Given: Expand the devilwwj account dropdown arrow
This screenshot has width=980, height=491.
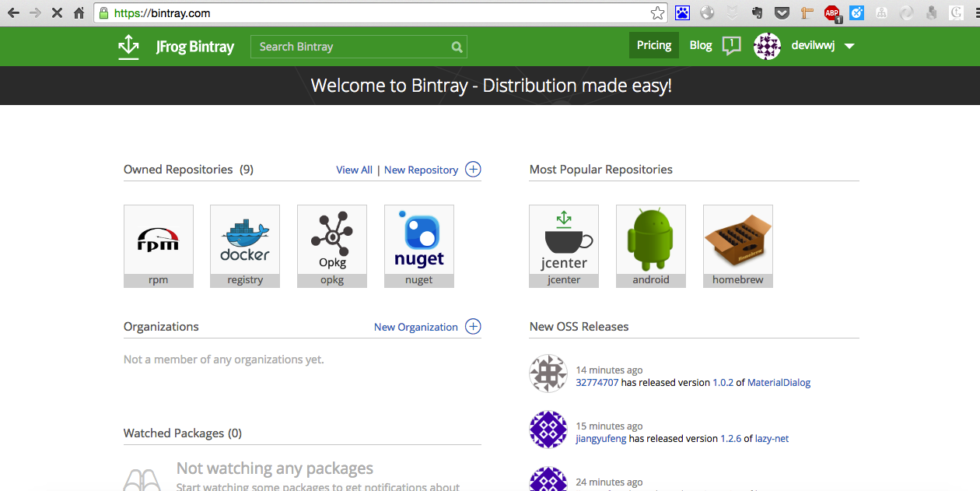Looking at the screenshot, I should tap(849, 46).
